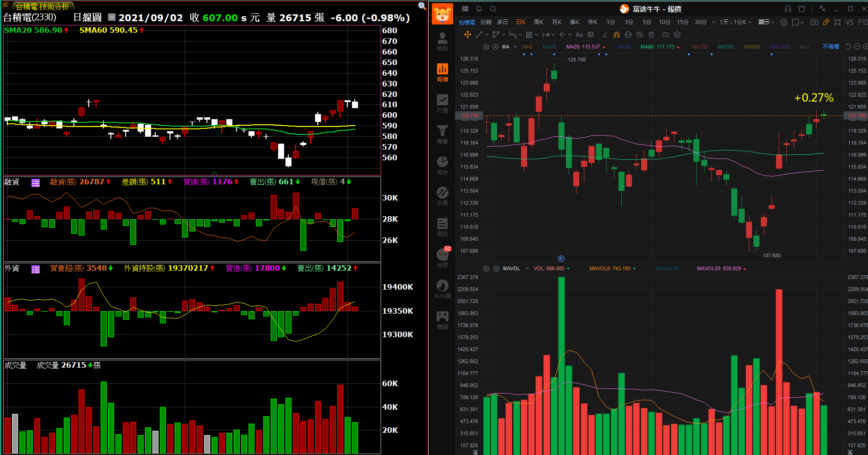Open the 交易 trade section in sidebar
Screen dimensions: 868x455
coord(442,196)
